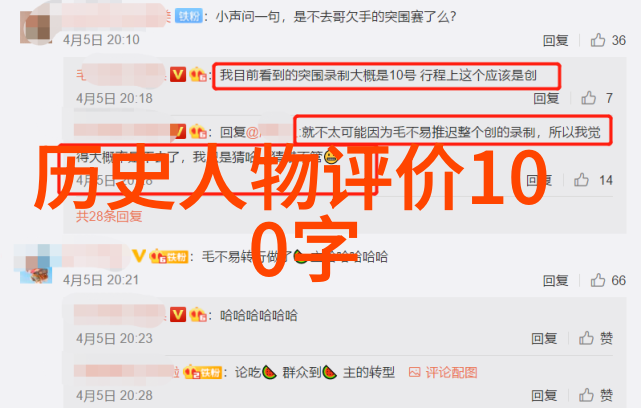Like the 20:23 哈哈哈哈哈哈 reply
This screenshot has width=641, height=408.
click(x=586, y=338)
